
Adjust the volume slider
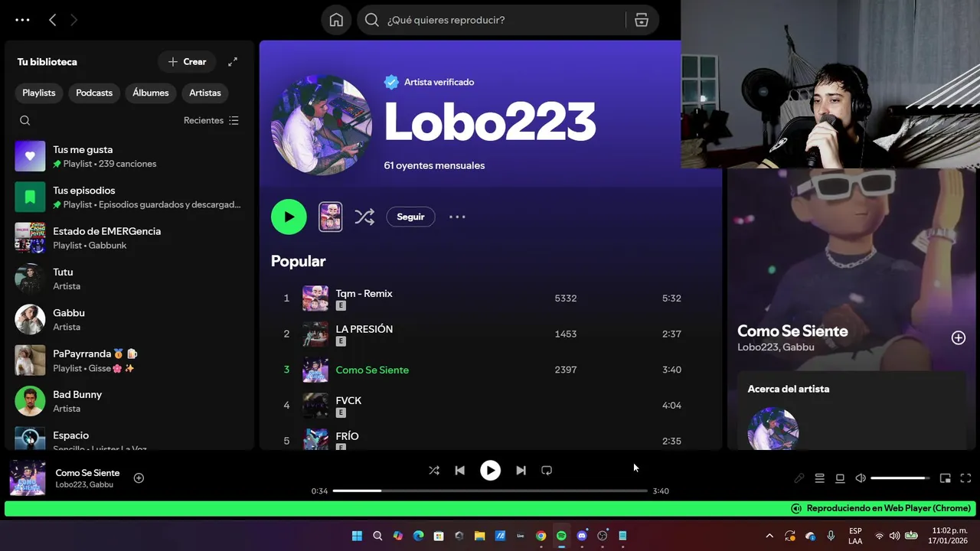(900, 478)
